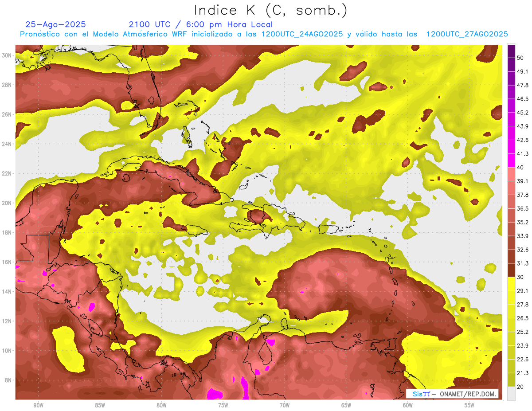Click the legend value 27.8
This screenshot has width=532, height=411.
[x=523, y=305]
